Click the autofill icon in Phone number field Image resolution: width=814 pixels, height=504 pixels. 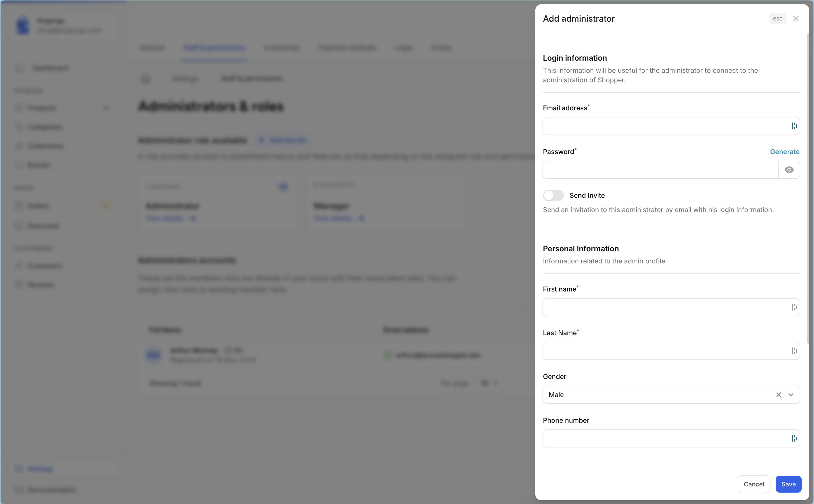coord(794,438)
